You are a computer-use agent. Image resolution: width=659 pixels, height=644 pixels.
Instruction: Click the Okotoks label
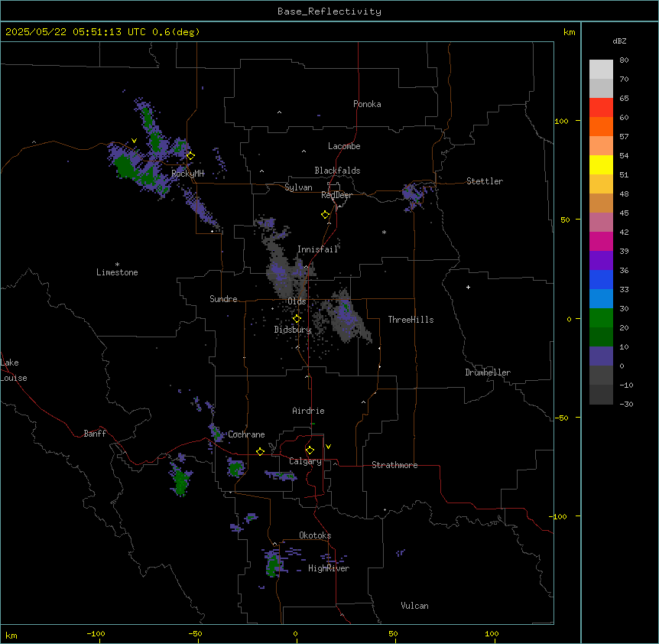[x=315, y=535]
